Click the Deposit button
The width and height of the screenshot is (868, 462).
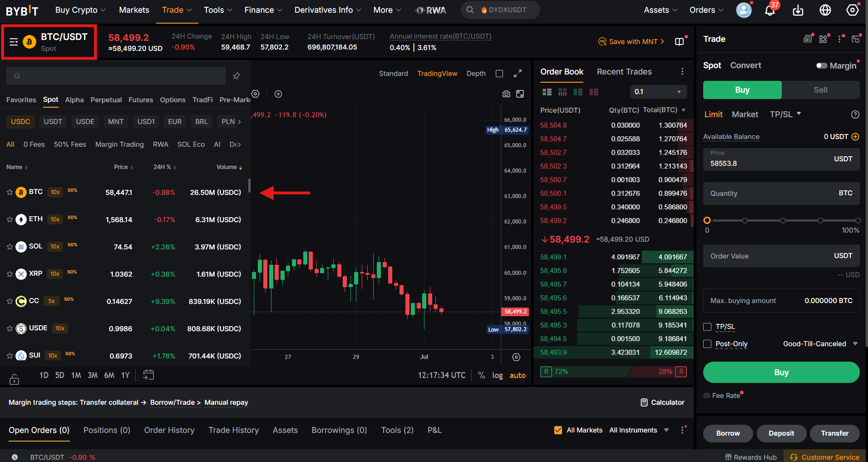pos(781,433)
